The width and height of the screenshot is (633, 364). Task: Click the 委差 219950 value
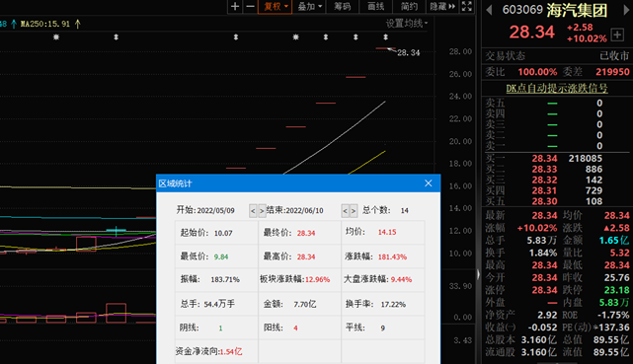click(x=612, y=72)
